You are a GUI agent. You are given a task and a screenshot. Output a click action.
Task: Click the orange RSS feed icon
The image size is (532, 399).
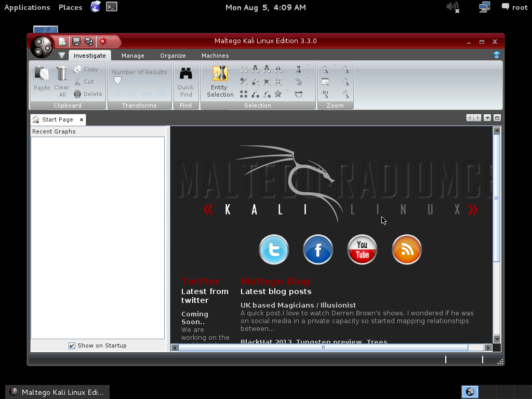point(406,249)
